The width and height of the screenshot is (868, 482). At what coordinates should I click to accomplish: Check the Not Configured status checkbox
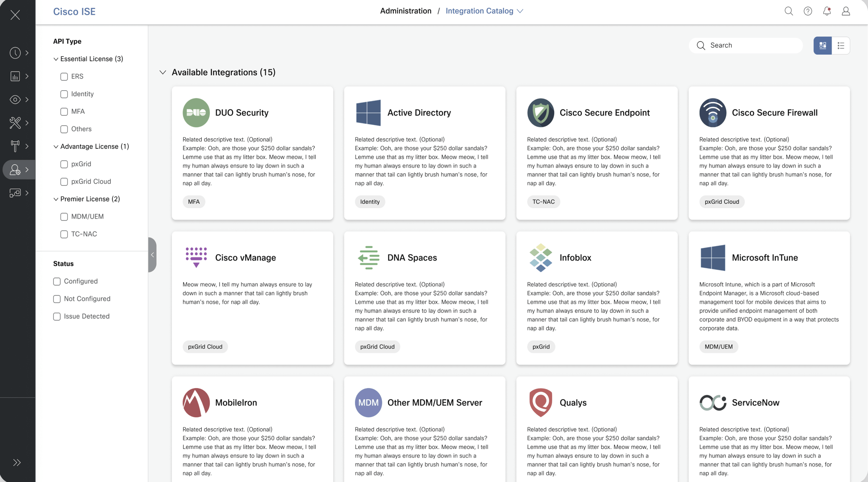point(57,299)
